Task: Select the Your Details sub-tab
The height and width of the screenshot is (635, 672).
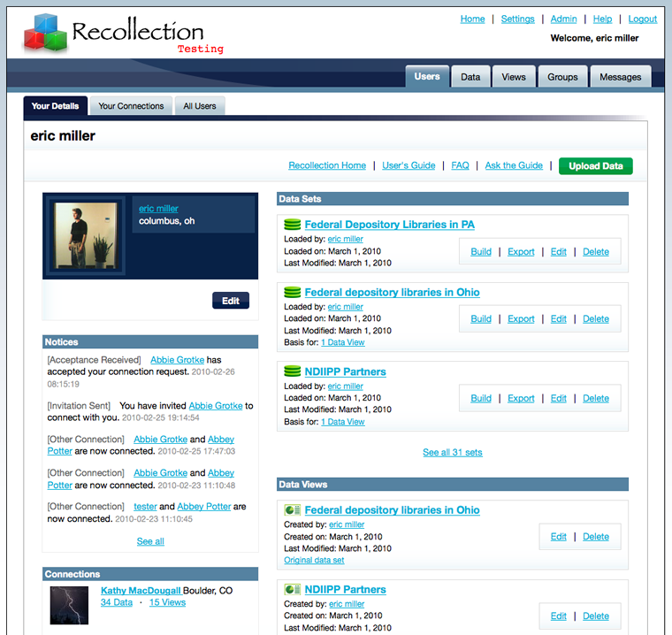Action: tap(56, 106)
